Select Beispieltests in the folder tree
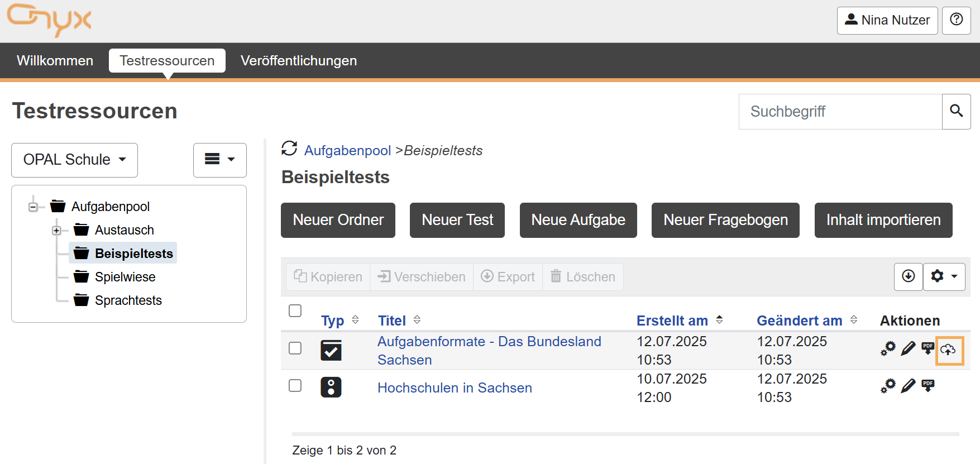The image size is (980, 464). [x=134, y=253]
